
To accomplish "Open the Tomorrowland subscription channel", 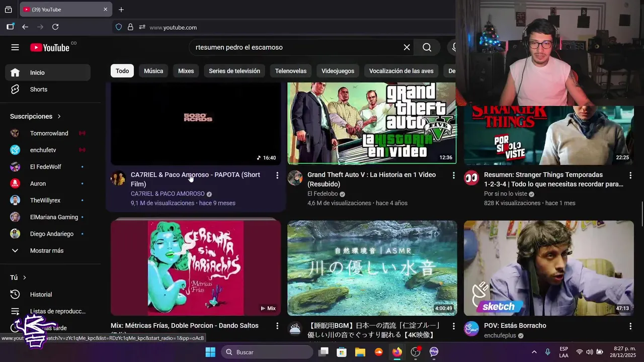I will pos(48,133).
